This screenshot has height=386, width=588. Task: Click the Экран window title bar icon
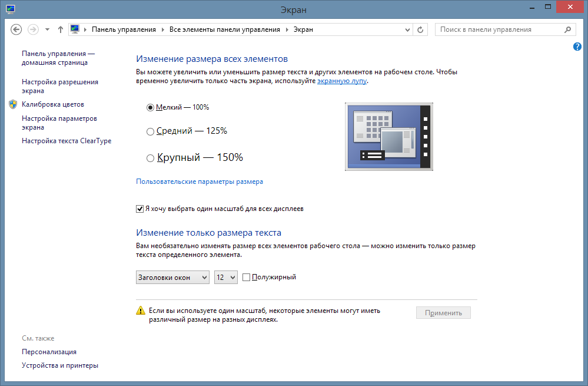click(x=11, y=9)
